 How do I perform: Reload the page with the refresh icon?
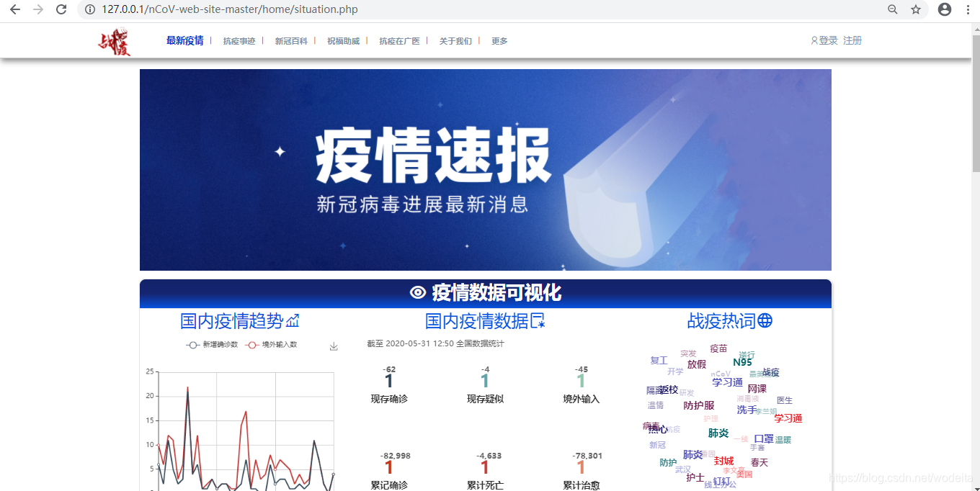[x=62, y=9]
